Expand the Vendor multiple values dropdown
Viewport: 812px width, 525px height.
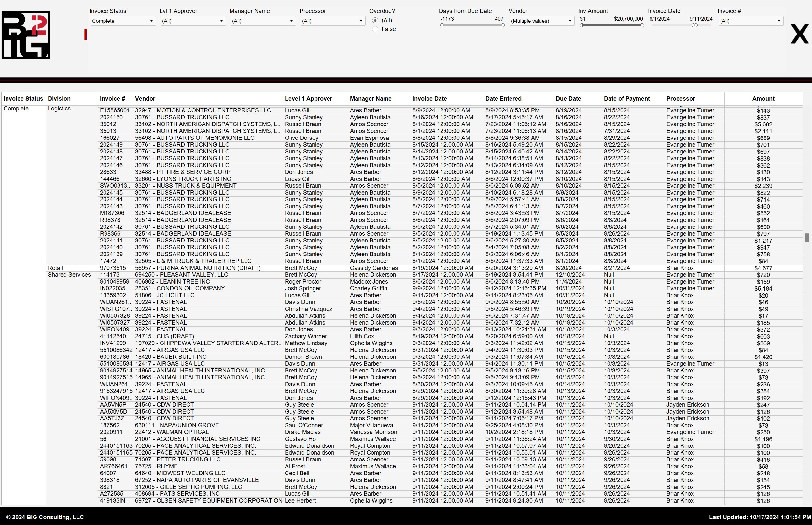541,21
